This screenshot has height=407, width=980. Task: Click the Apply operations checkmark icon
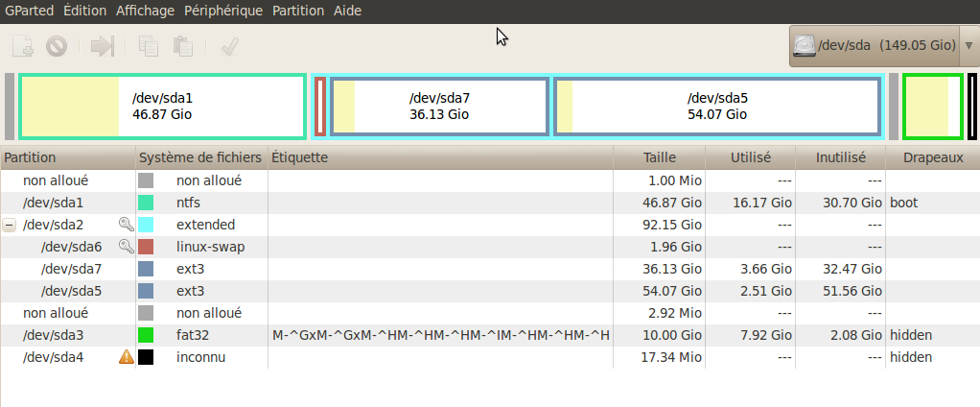229,46
